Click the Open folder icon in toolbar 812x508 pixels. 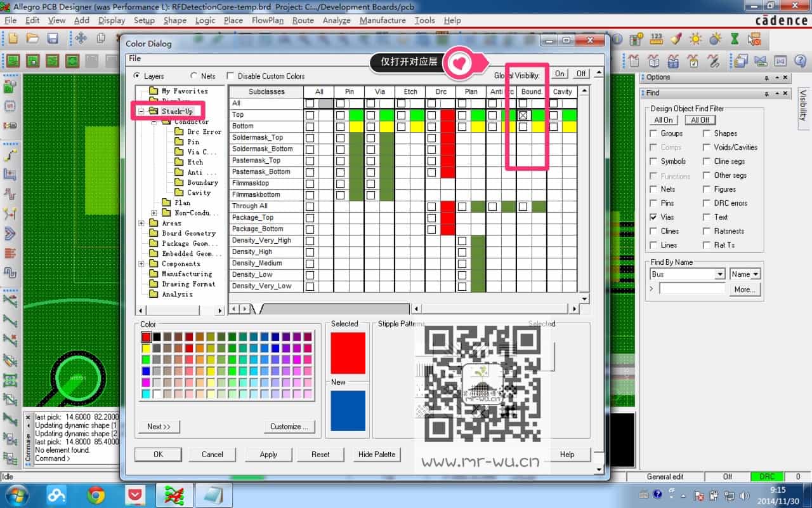point(32,39)
